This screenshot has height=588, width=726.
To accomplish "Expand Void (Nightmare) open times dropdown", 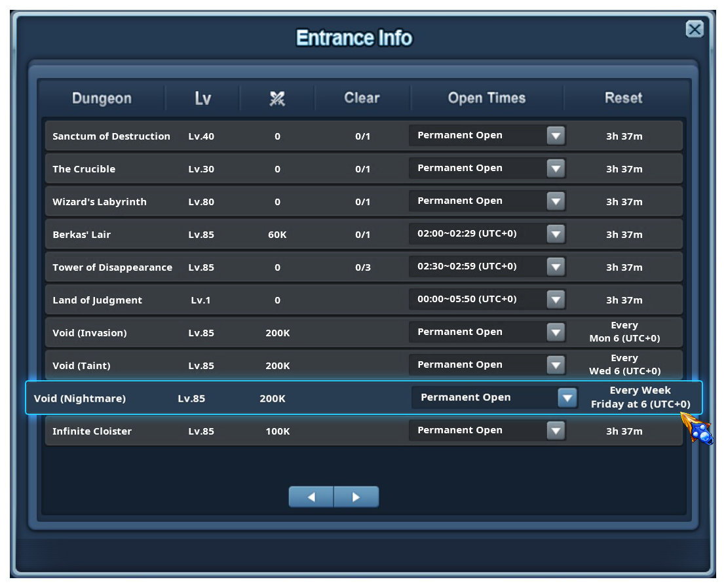I will [x=567, y=398].
